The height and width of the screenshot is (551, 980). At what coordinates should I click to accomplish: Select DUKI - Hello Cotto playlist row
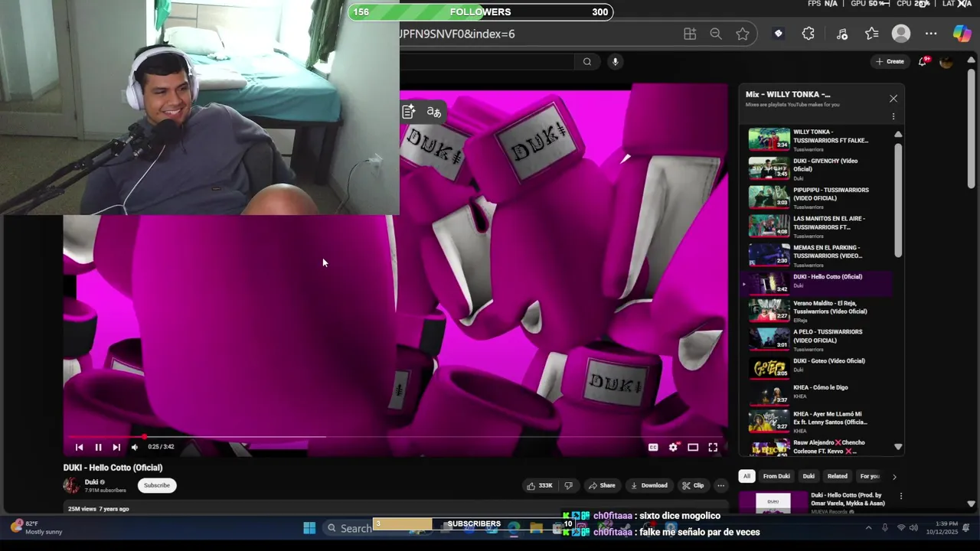pos(815,283)
